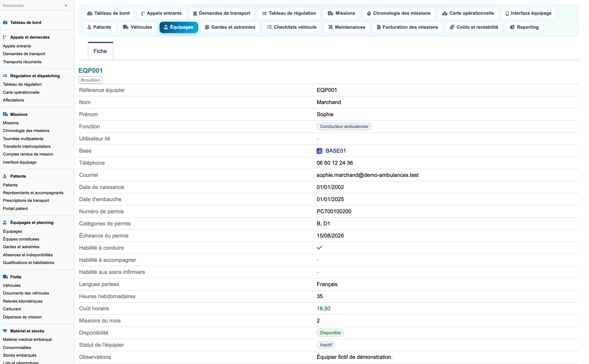Click the Reporting button
Image resolution: width=589 pixels, height=364 pixels.
(x=524, y=27)
